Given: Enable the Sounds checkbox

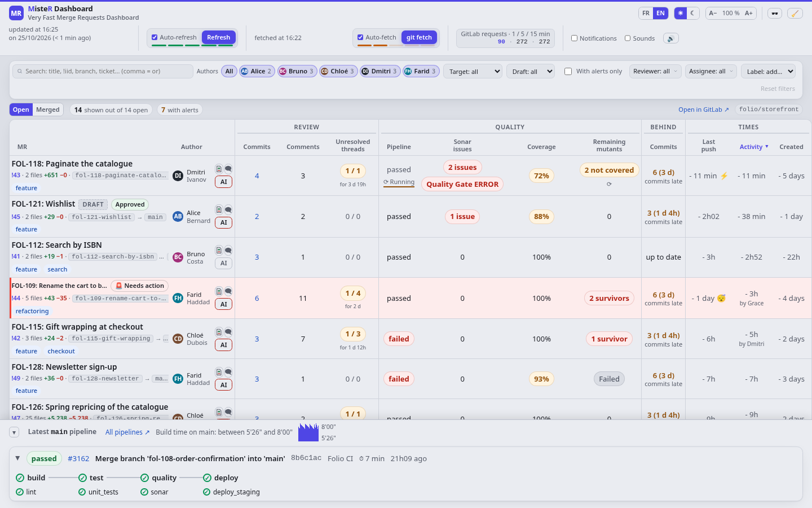Looking at the screenshot, I should coord(628,38).
